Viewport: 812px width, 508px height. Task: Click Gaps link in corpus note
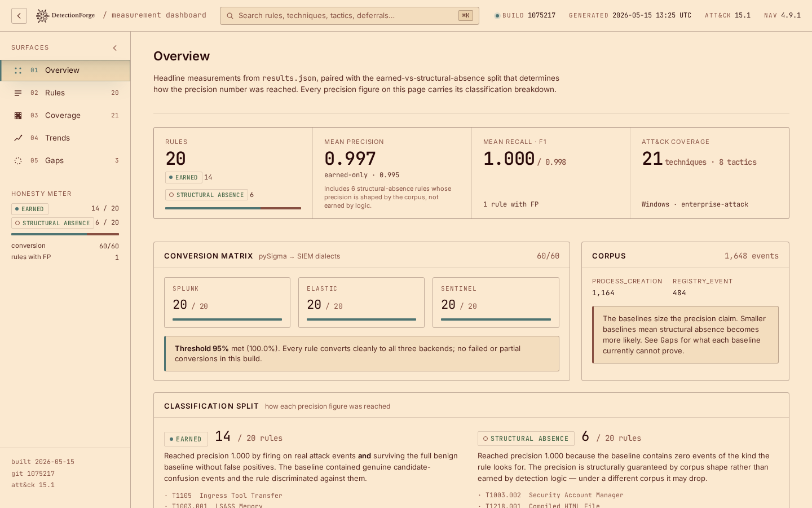(669, 340)
